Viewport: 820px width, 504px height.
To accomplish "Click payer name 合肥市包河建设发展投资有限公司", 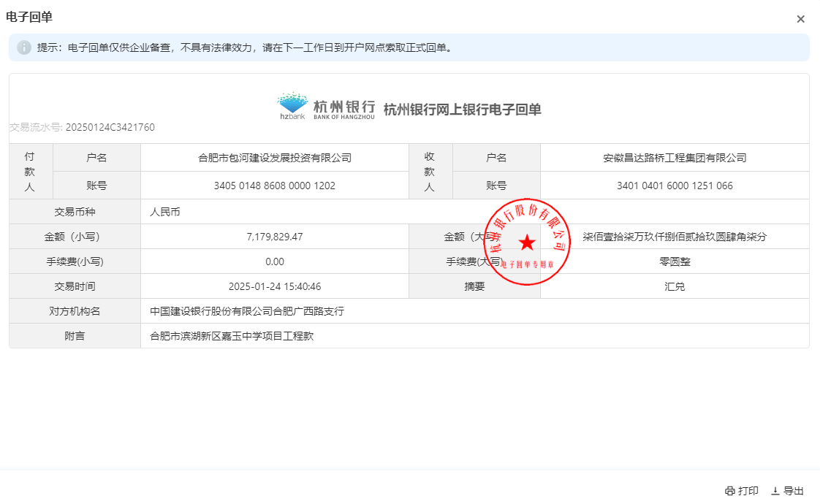I will point(275,158).
